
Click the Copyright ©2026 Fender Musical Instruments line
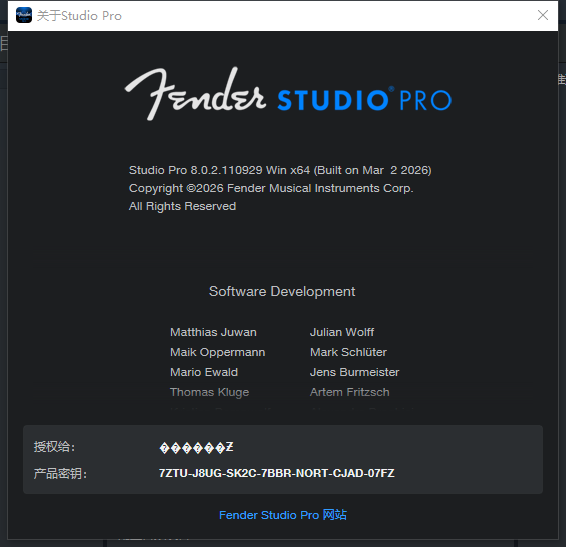pos(271,188)
